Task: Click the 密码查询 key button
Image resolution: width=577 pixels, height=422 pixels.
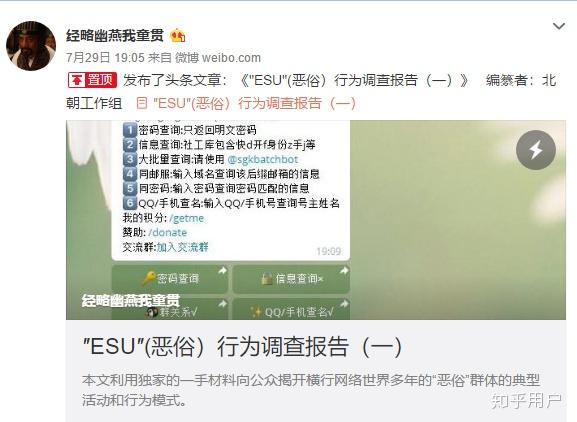Action: click(170, 279)
